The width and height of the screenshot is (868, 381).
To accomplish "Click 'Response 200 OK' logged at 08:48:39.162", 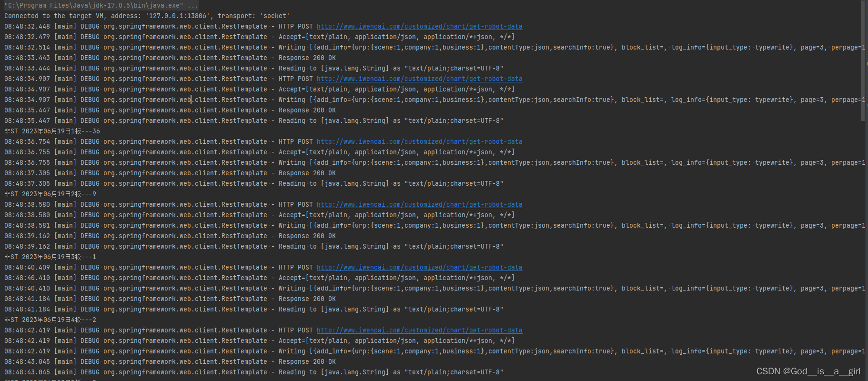I will pos(307,236).
